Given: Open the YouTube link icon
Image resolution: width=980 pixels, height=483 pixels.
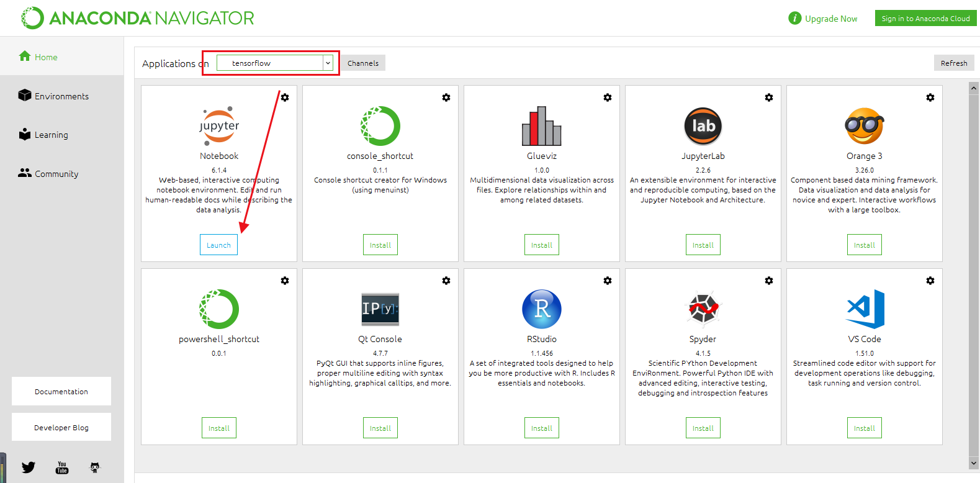Looking at the screenshot, I should [x=62, y=467].
